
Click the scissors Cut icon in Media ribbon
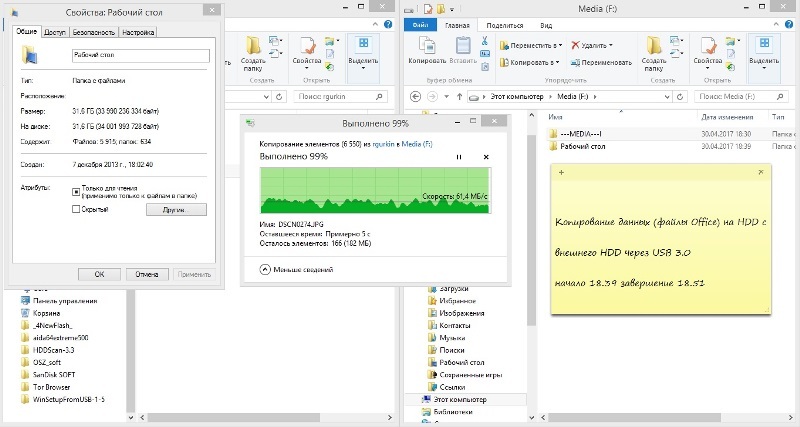484,41
